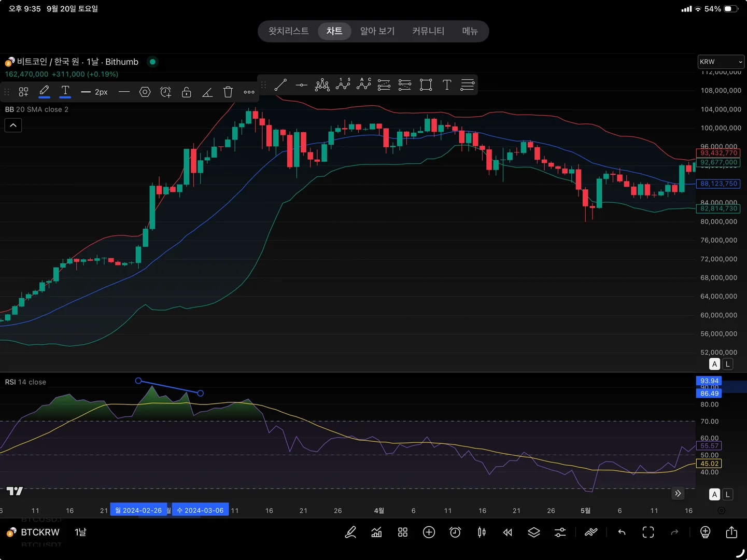The width and height of the screenshot is (747, 560).
Task: Toggle auto scale A on price chart
Action: point(714,364)
